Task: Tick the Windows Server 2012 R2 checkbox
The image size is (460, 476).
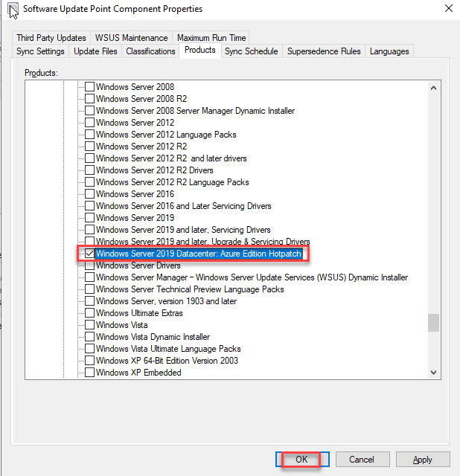Action: (x=90, y=147)
